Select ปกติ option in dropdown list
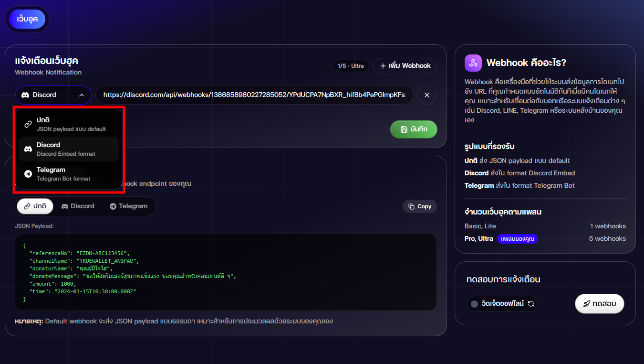 pos(69,124)
